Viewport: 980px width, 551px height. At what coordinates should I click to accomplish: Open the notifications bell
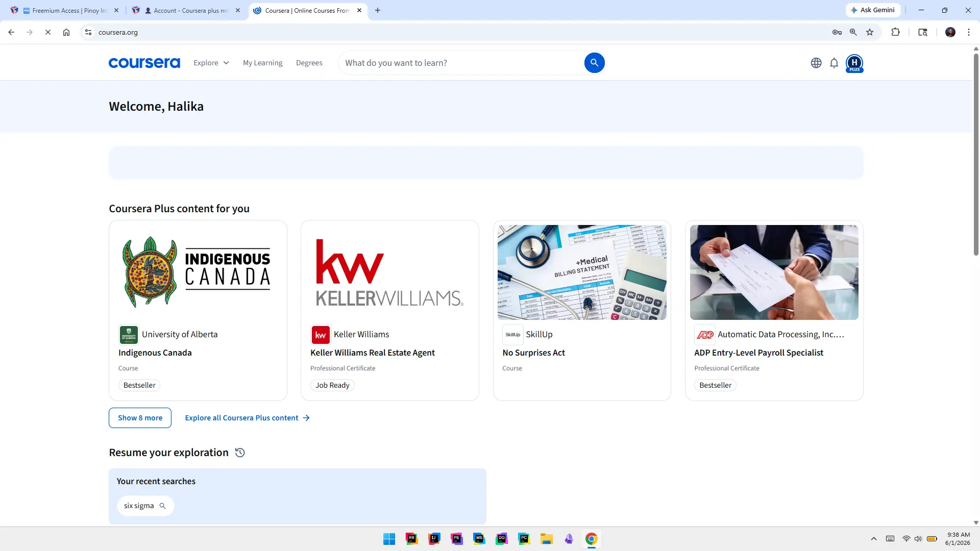click(834, 63)
